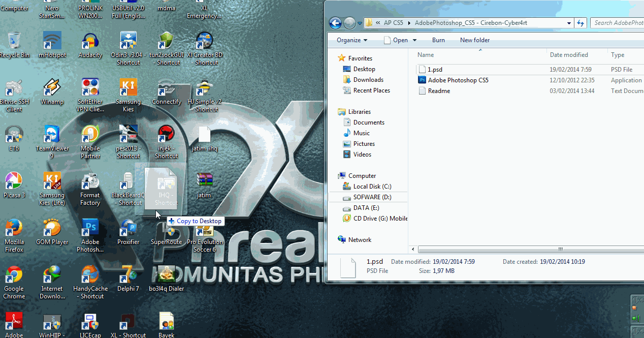Click the GOM Player icon
This screenshot has width=644, height=338.
[52, 232]
